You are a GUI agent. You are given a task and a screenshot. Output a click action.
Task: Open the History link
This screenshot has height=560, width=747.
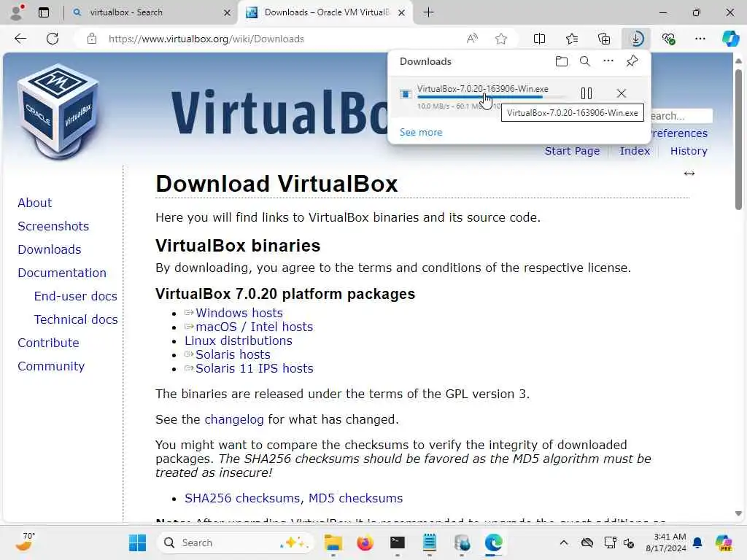[x=689, y=151]
